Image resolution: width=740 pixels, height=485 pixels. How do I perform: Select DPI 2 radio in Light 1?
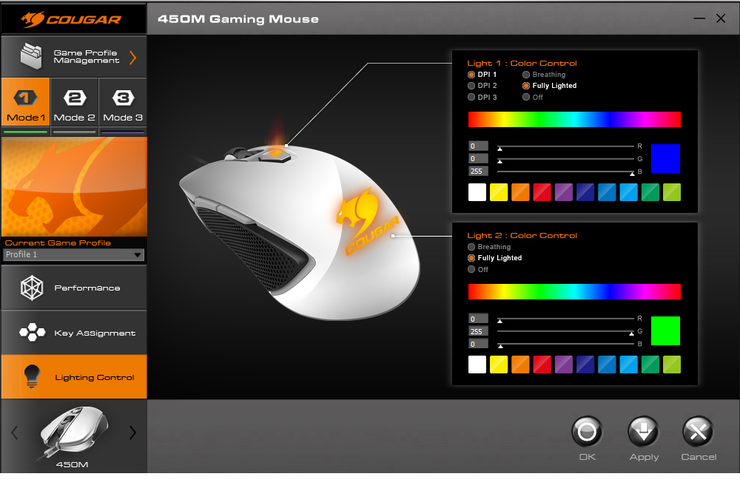coord(472,86)
